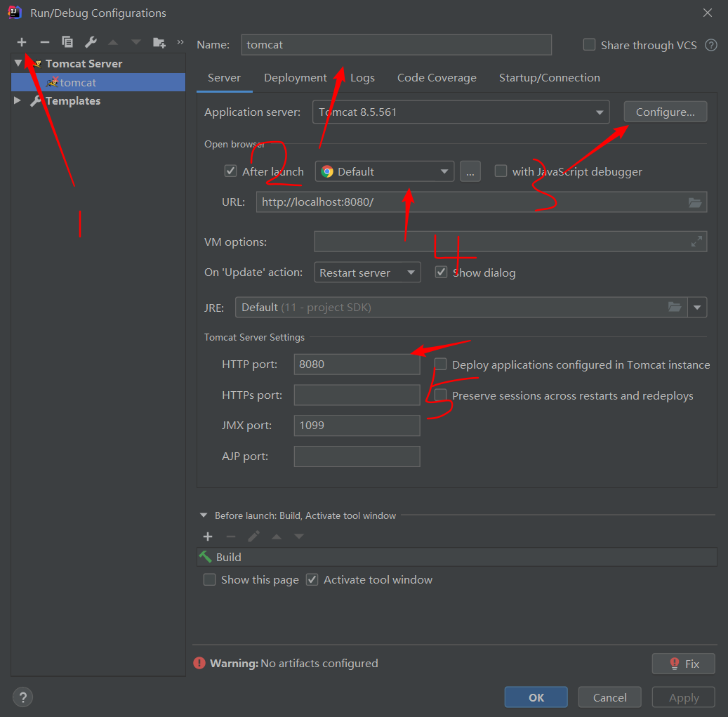
Task: Click the Apply button
Action: 684,697
